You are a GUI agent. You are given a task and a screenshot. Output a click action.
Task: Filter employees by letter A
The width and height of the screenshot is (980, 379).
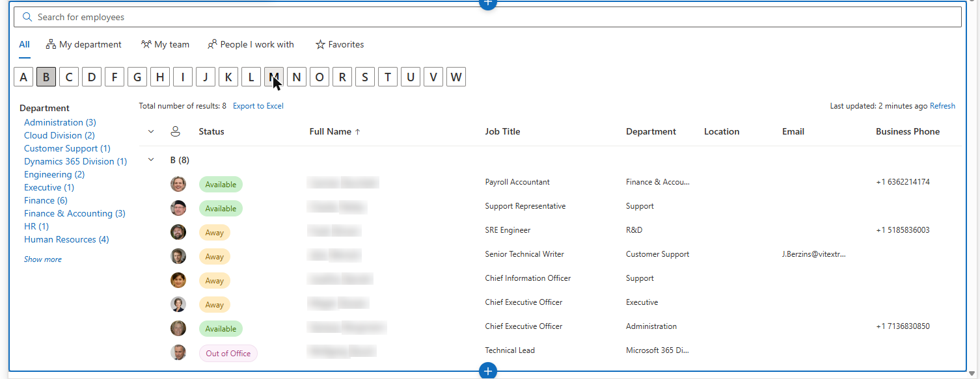point(23,77)
